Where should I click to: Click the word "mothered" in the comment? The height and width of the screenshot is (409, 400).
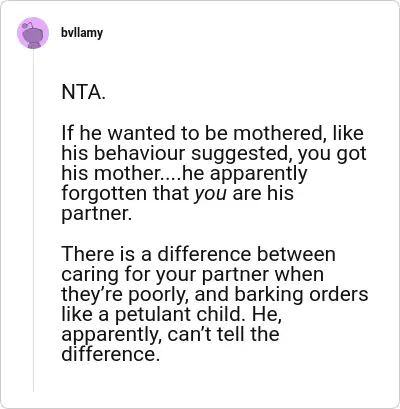tap(278, 133)
